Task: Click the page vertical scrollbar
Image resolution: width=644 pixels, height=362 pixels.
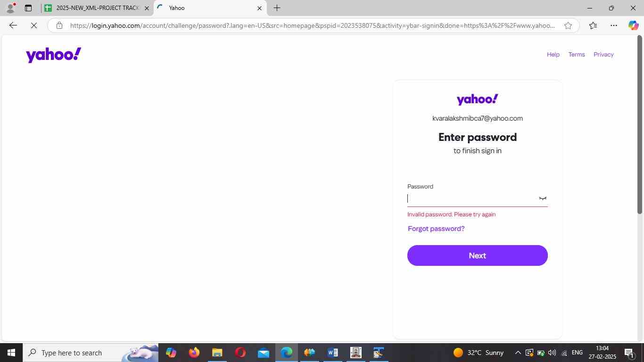Action: [640, 188]
